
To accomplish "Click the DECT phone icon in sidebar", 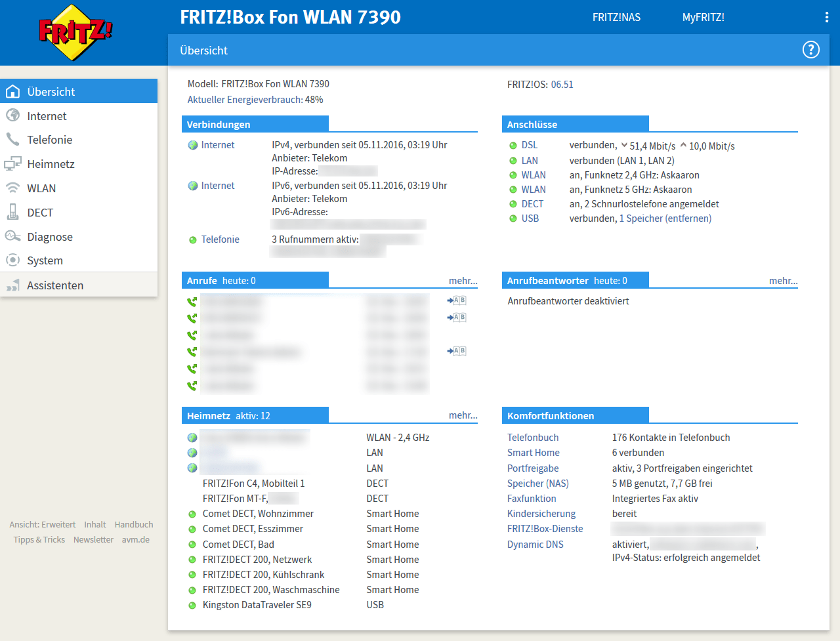I will (12, 212).
